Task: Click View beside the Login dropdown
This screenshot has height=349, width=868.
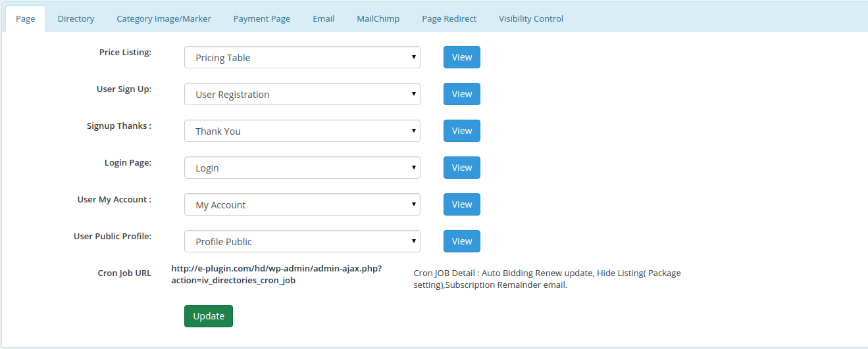Action: pos(461,168)
